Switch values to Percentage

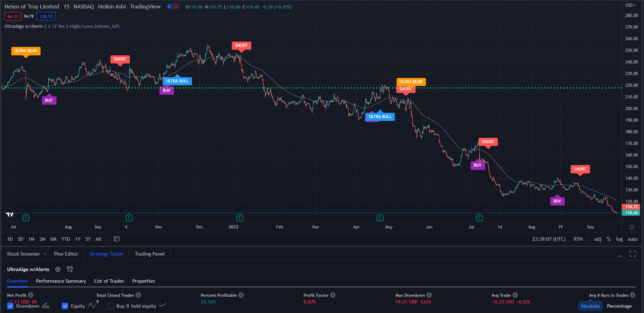point(619,306)
